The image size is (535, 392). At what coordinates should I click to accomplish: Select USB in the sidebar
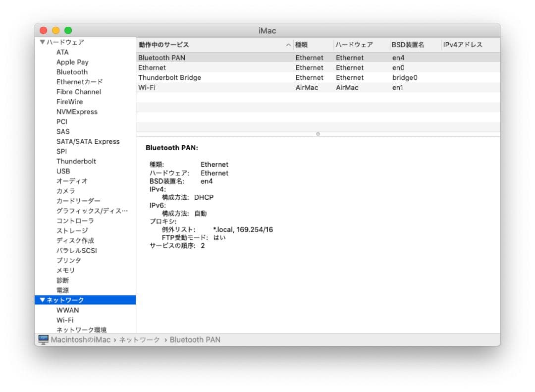[63, 171]
